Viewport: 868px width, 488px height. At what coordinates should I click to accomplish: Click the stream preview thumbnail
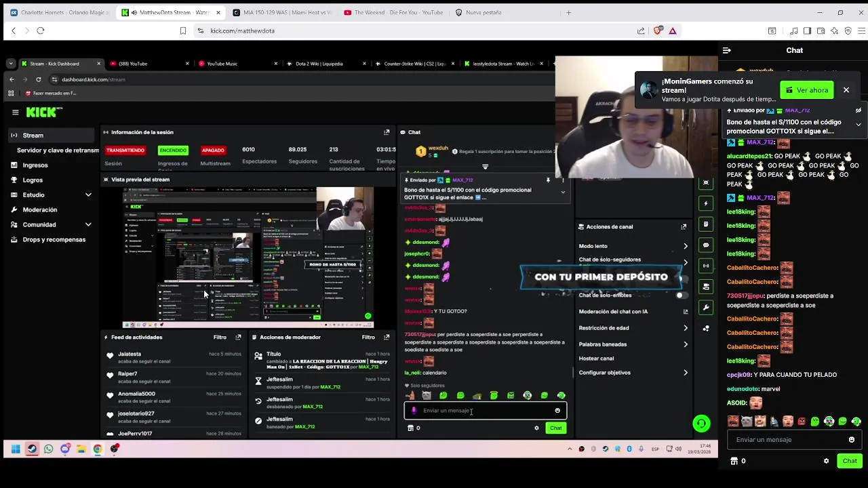tap(248, 258)
